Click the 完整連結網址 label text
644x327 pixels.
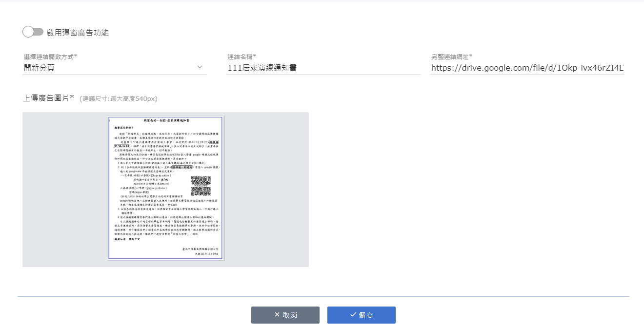coord(452,57)
